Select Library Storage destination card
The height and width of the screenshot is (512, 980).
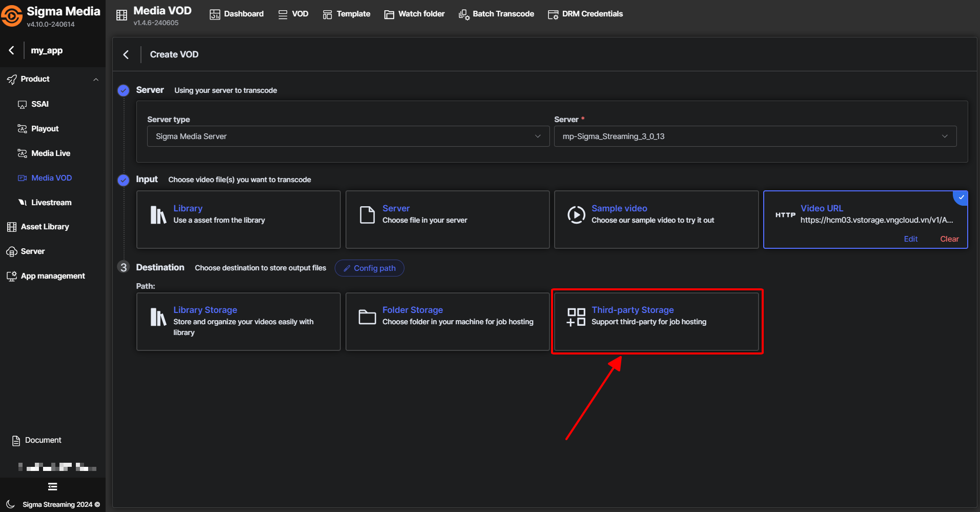(x=238, y=322)
